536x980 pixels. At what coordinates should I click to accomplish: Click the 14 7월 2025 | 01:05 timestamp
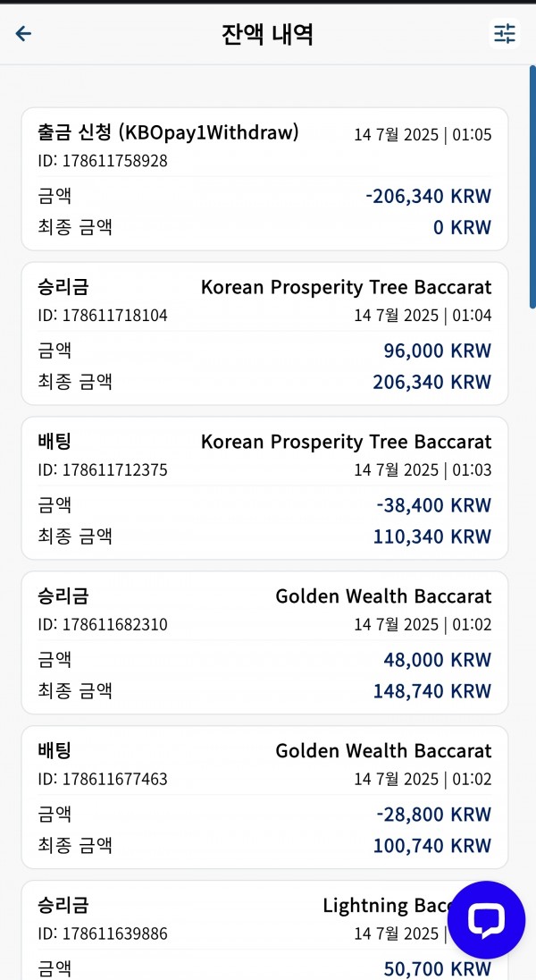(x=423, y=134)
